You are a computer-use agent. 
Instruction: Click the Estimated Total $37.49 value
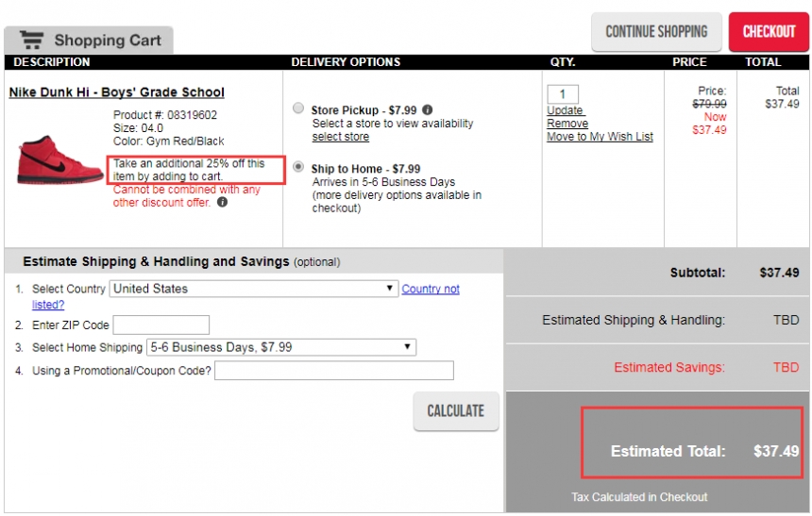(776, 451)
